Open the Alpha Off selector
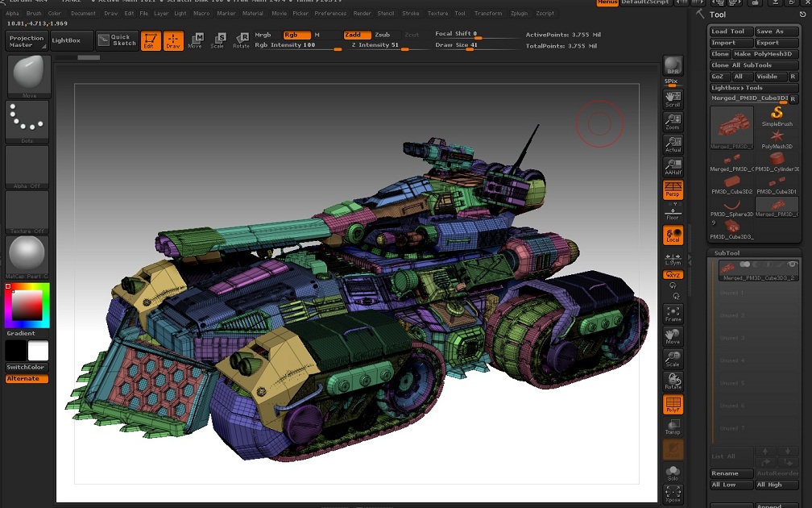The image size is (812, 508). (x=27, y=167)
